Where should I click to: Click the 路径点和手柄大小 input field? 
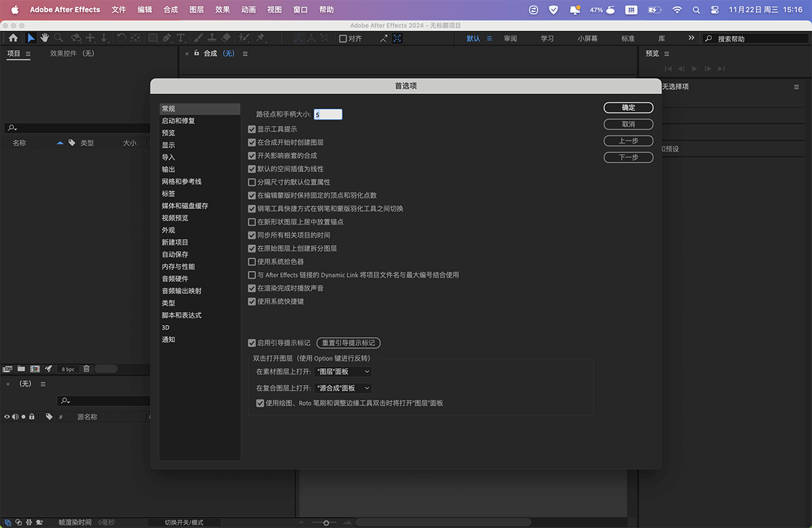[x=328, y=115]
